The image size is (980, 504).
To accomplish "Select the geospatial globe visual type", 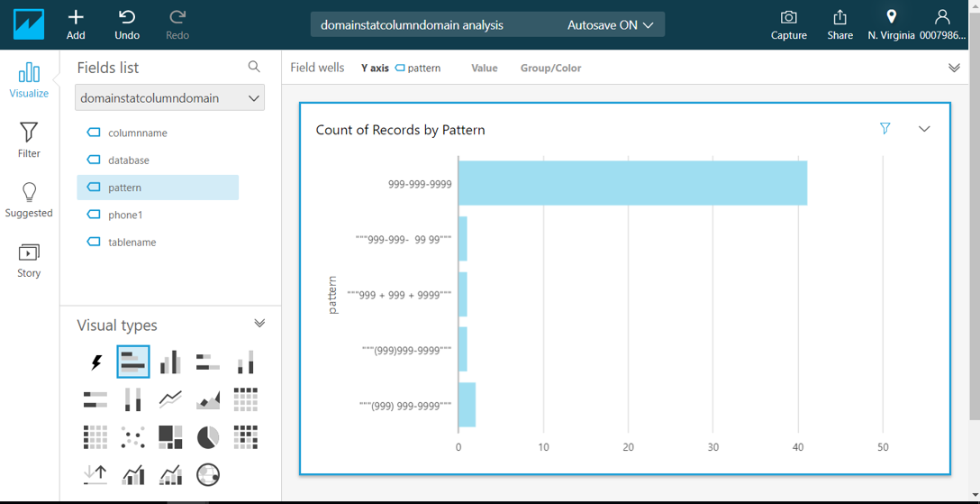I will (208, 474).
